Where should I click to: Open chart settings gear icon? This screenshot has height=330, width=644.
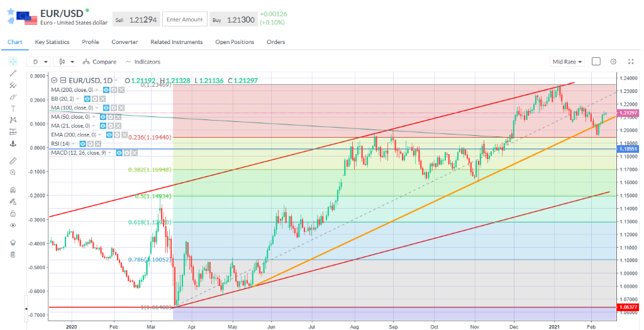pyautogui.click(x=613, y=62)
